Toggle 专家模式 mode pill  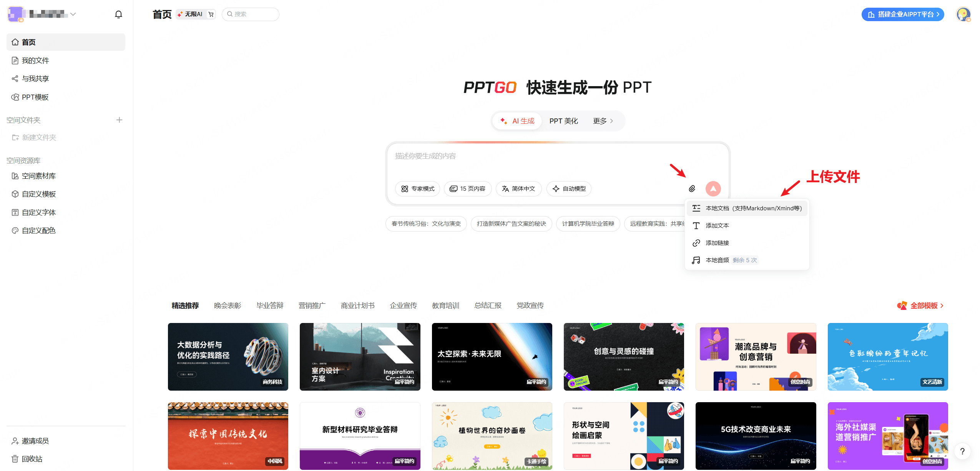417,188
